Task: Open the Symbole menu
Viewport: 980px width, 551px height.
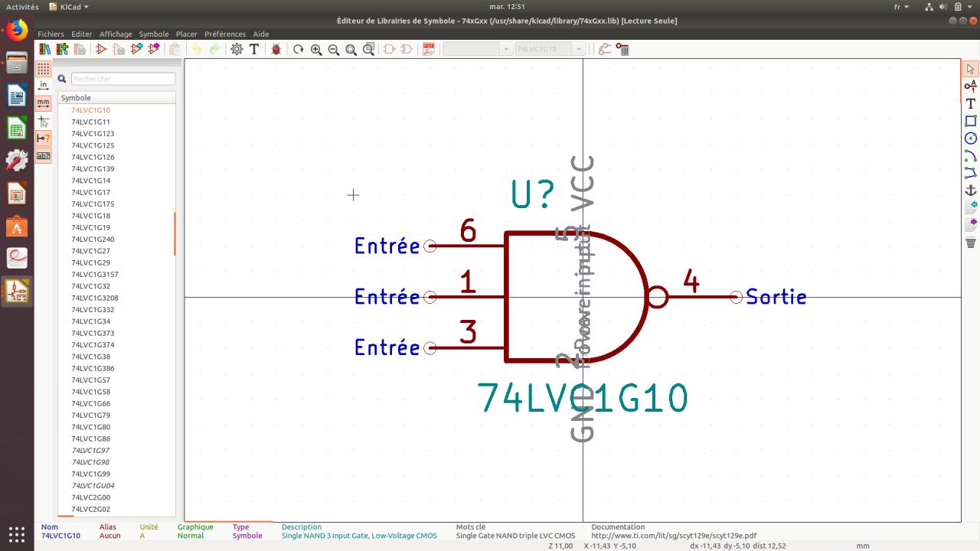Action: click(x=154, y=34)
